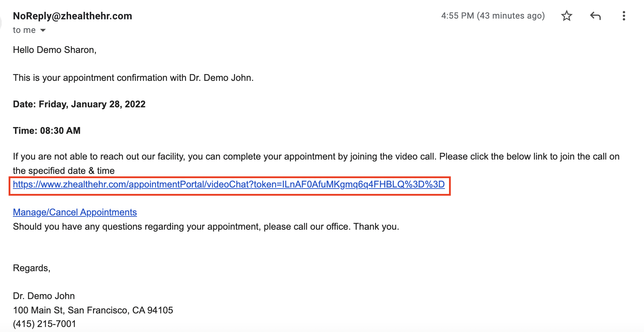Click the sender NoReply@zhealthehr.com
The height and width of the screenshot is (332, 644).
click(73, 16)
